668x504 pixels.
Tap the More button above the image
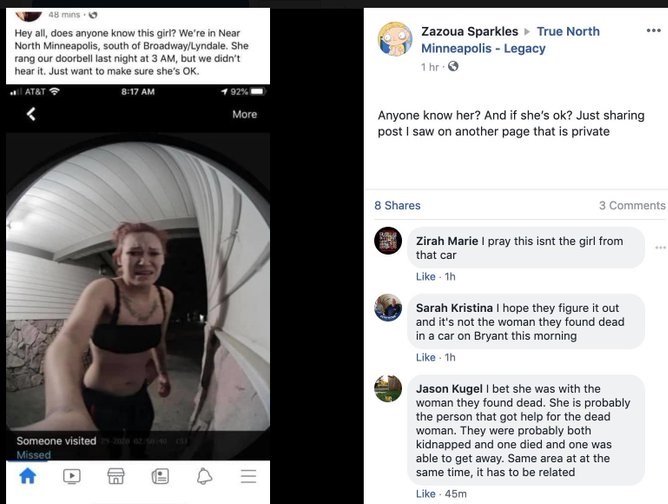244,114
